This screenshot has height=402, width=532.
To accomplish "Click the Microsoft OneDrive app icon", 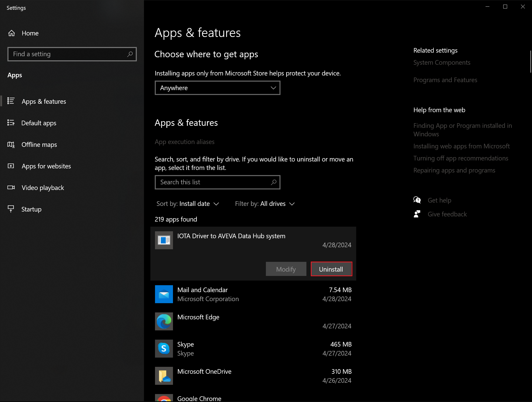I will [x=164, y=376].
